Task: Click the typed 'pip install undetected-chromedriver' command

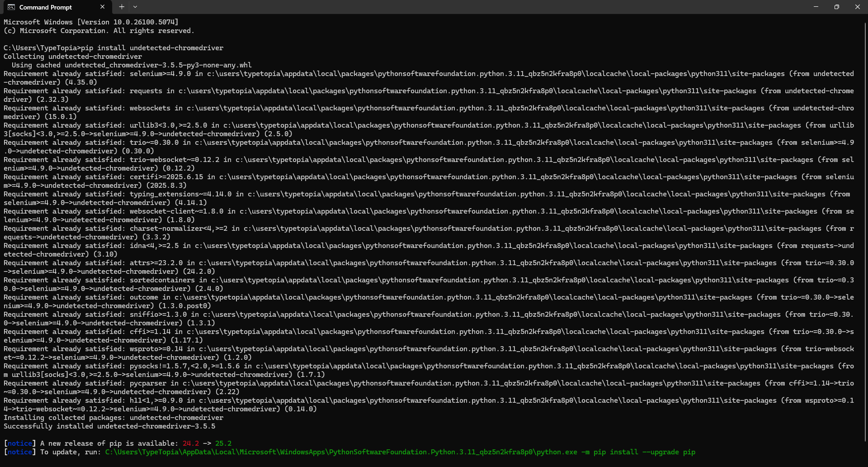Action: pyautogui.click(x=152, y=48)
